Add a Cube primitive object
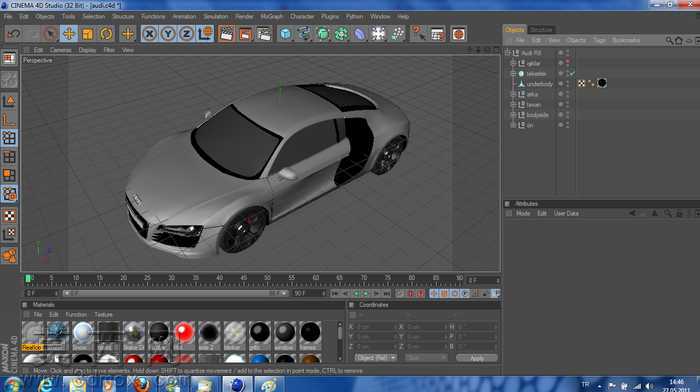Viewport: 700px width, 392px height. [285, 34]
